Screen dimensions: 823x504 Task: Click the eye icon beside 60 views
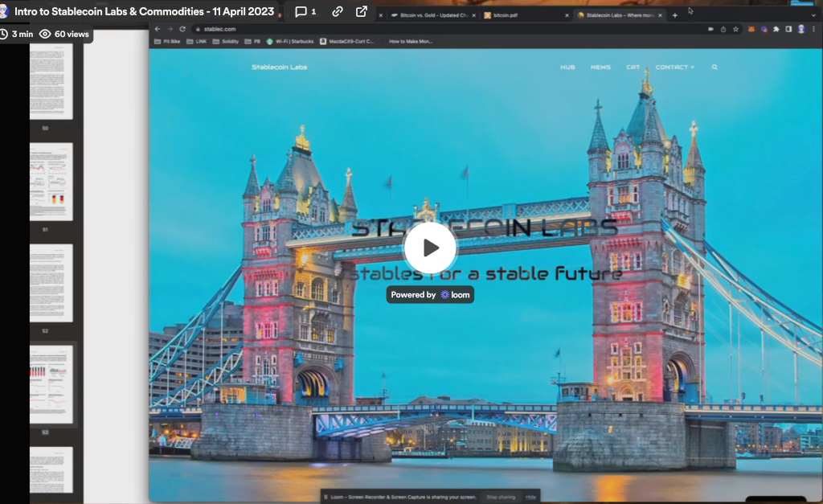click(45, 34)
